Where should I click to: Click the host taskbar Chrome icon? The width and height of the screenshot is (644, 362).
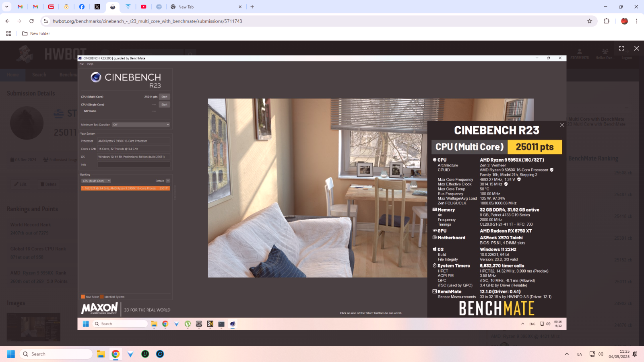116,354
